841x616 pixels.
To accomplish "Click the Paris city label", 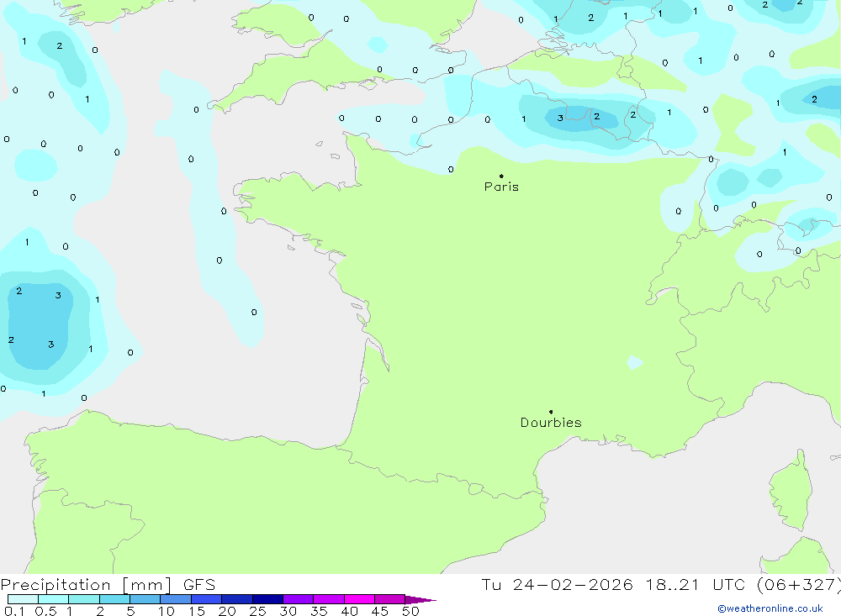I will (x=501, y=187).
